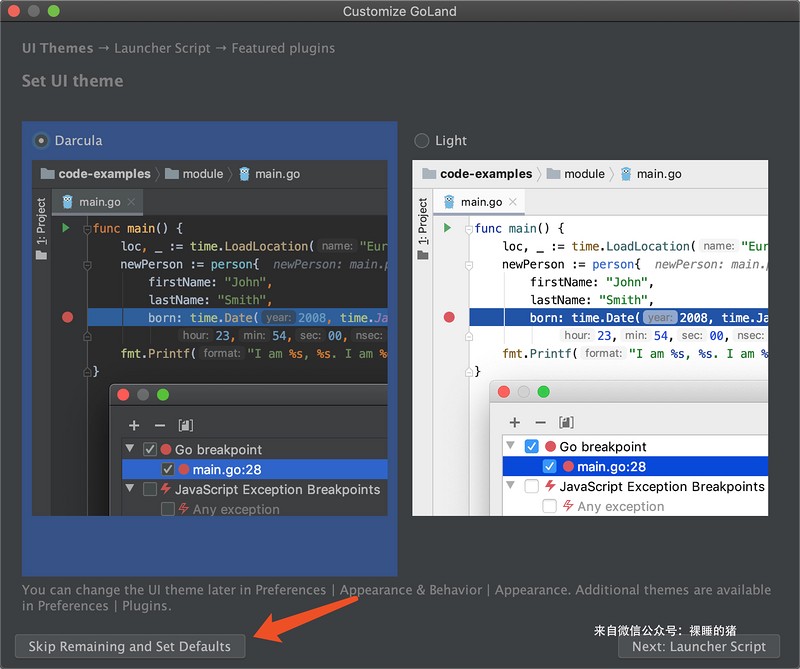Click the Darcula theme preview image
The width and height of the screenshot is (800, 669).
(x=210, y=338)
